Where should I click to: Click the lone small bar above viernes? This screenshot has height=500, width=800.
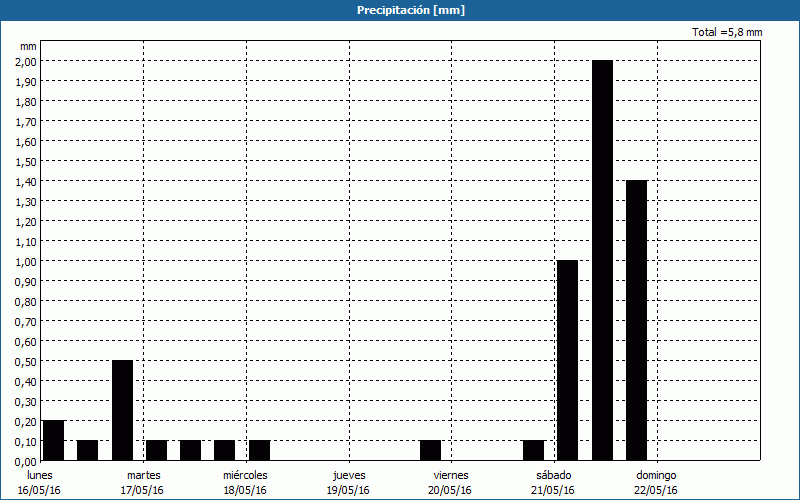pos(430,450)
